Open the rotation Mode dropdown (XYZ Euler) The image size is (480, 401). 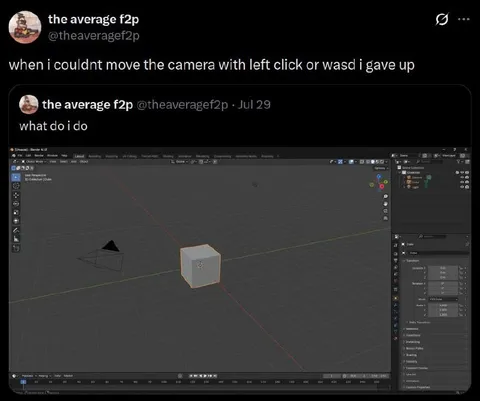tap(443, 299)
